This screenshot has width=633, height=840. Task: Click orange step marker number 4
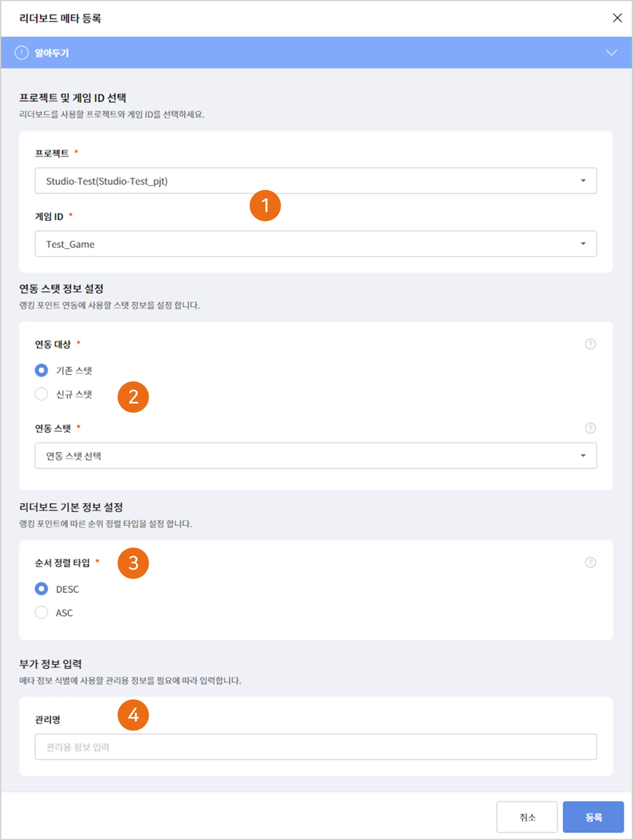tap(133, 715)
